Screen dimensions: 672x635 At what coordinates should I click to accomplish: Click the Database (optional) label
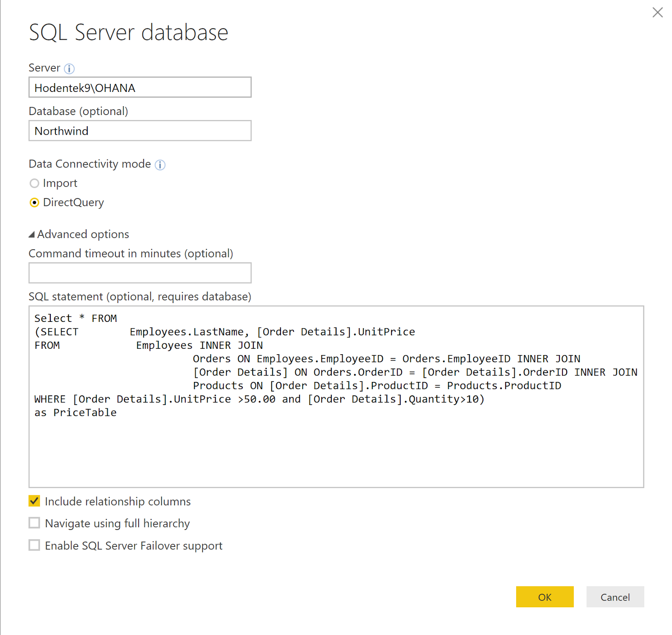coord(78,111)
